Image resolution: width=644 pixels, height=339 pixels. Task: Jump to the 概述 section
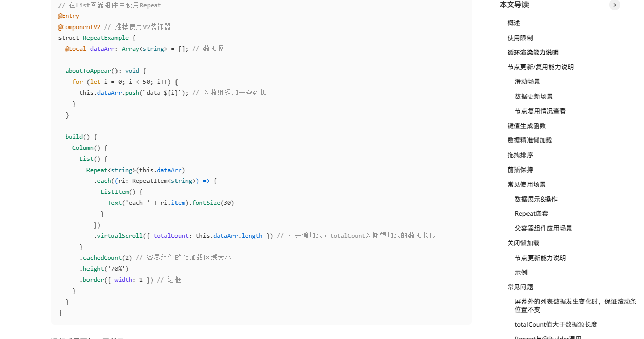point(514,23)
